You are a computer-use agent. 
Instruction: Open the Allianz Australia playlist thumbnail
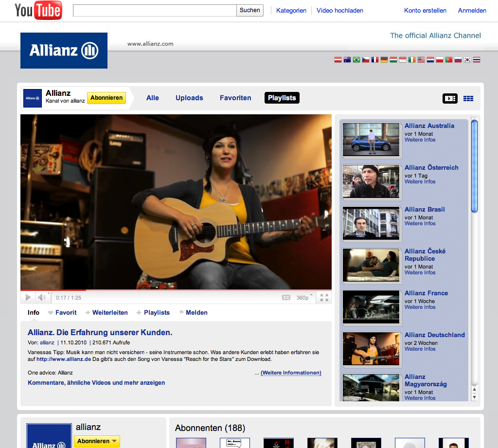tap(371, 140)
